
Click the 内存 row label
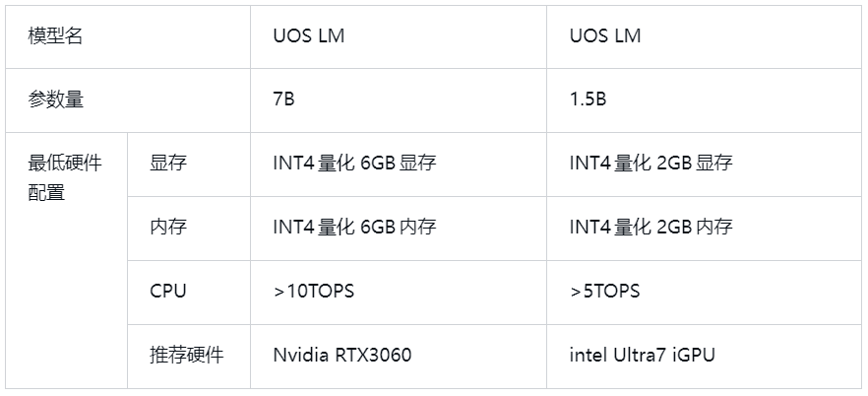(168, 227)
